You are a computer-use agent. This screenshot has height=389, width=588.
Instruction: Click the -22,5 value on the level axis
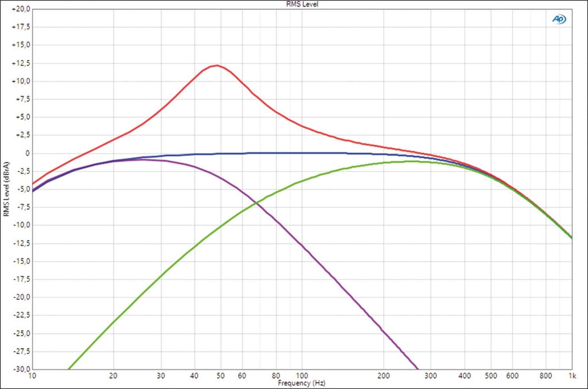click(22, 315)
